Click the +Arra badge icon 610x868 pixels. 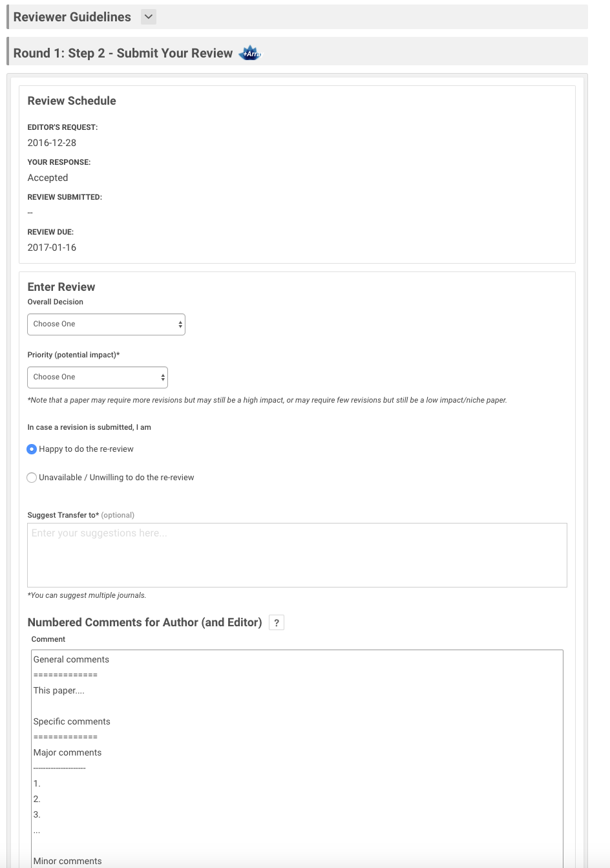click(250, 54)
